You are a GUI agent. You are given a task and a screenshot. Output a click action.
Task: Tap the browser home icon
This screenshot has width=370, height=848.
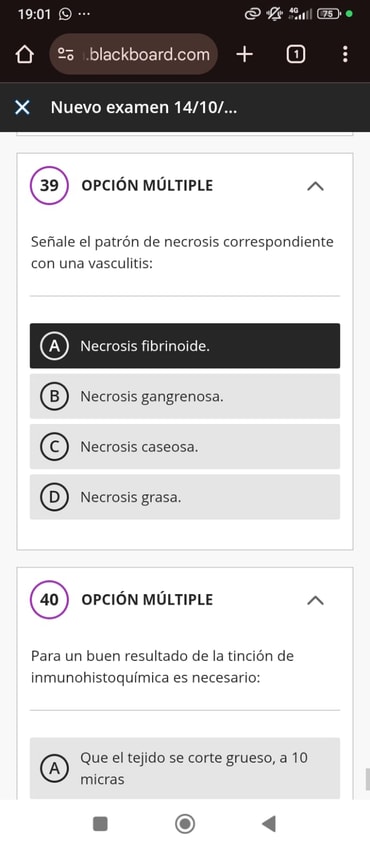click(25, 55)
